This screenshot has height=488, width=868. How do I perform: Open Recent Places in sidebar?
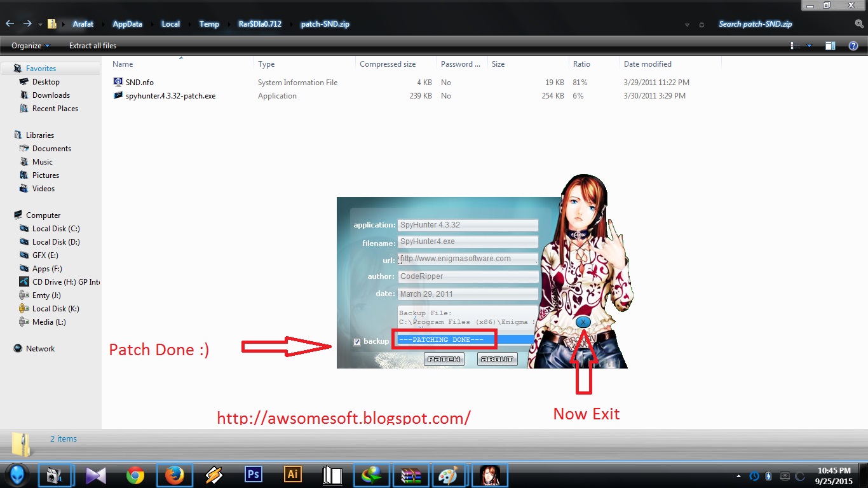(55, 109)
